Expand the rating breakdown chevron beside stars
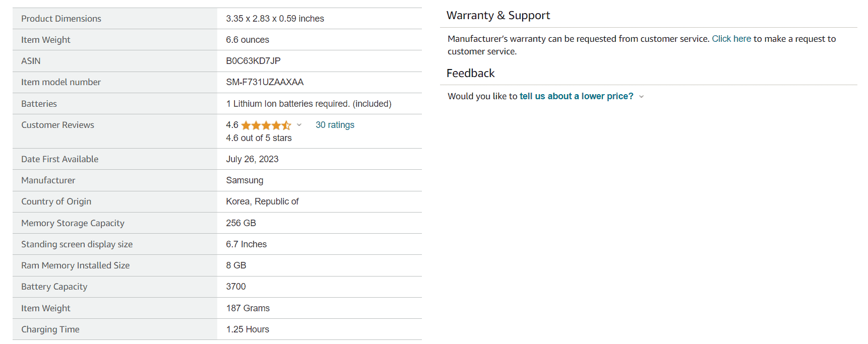This screenshot has width=868, height=344. point(299,125)
